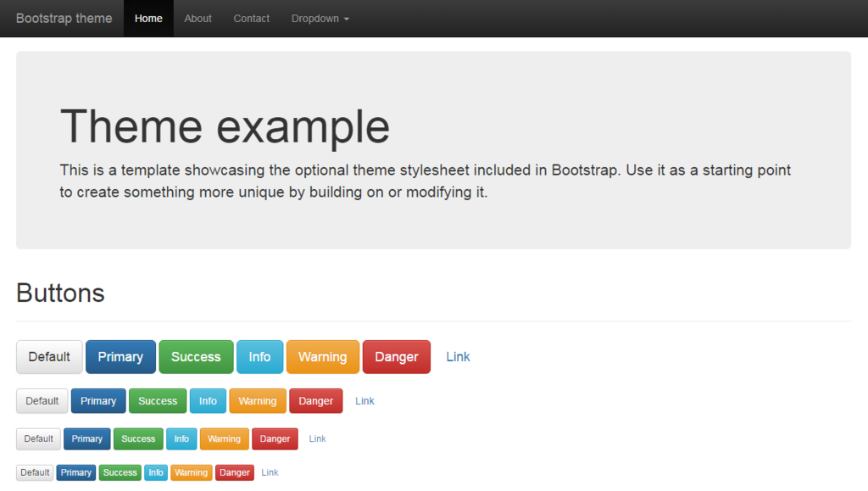Select the Home navbar item
The width and height of the screenshot is (868, 491).
point(148,19)
